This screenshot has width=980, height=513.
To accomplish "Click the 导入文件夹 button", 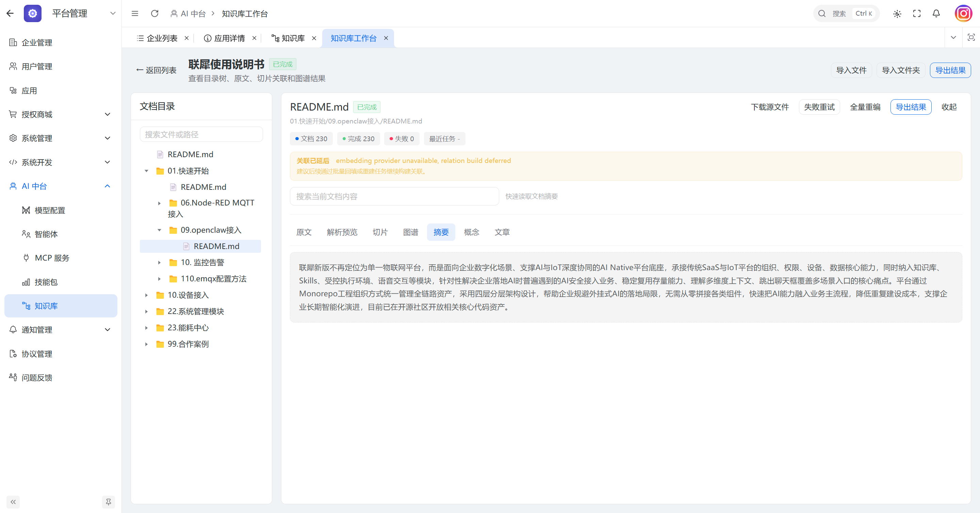I will click(900, 70).
